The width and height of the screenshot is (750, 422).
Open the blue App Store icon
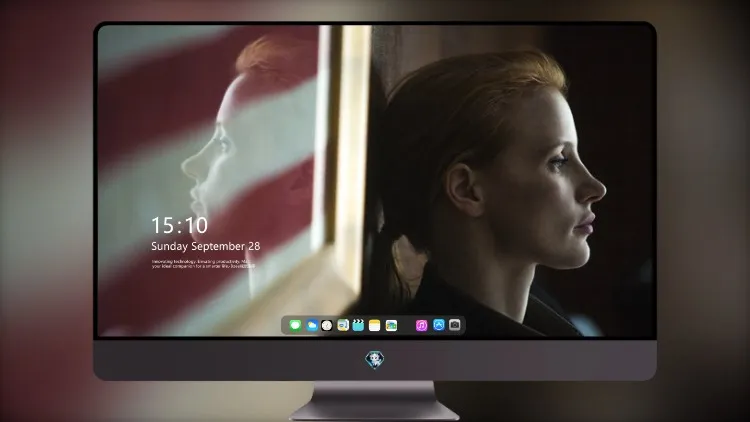point(439,325)
